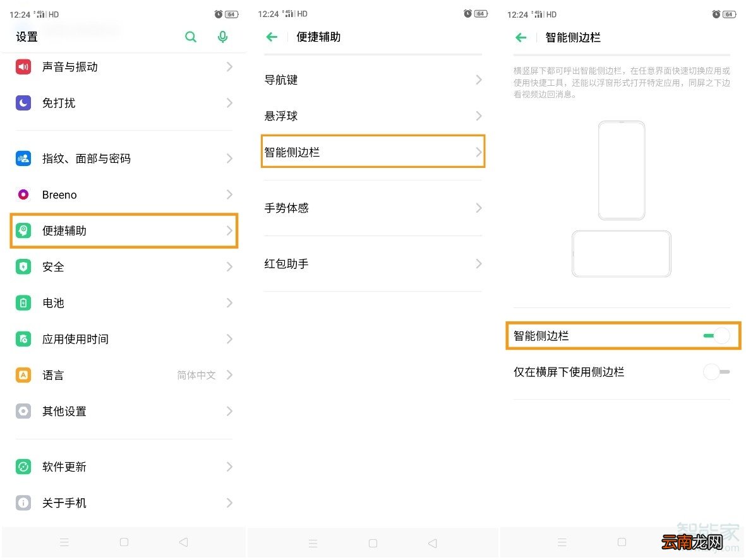Open 免打扰 settings

[124, 103]
